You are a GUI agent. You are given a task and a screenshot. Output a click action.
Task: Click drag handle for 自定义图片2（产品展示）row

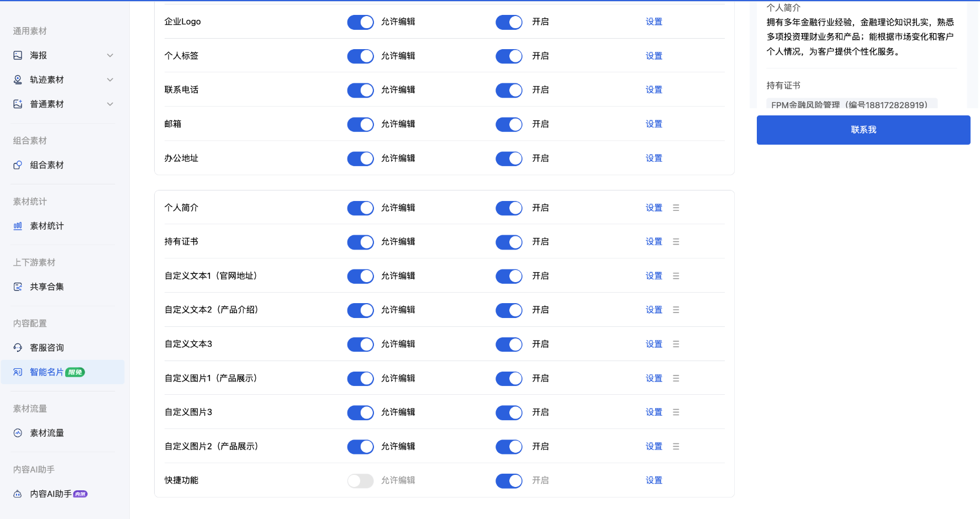676,447
